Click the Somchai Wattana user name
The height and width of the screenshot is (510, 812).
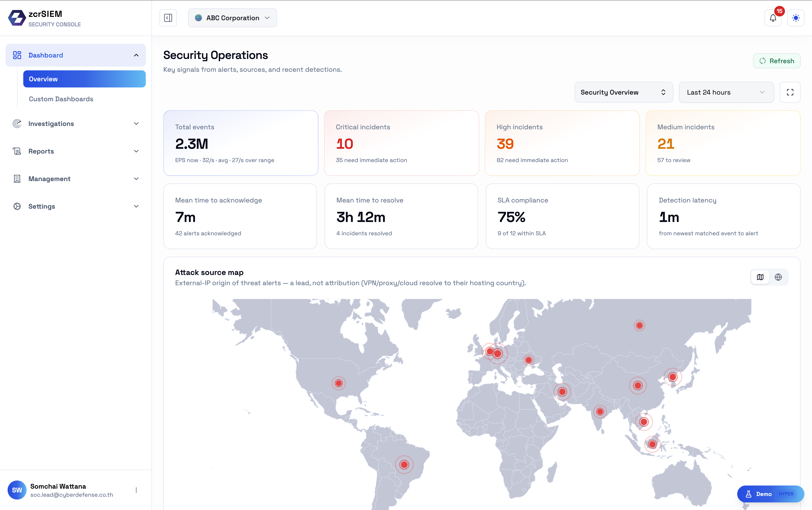click(x=58, y=486)
